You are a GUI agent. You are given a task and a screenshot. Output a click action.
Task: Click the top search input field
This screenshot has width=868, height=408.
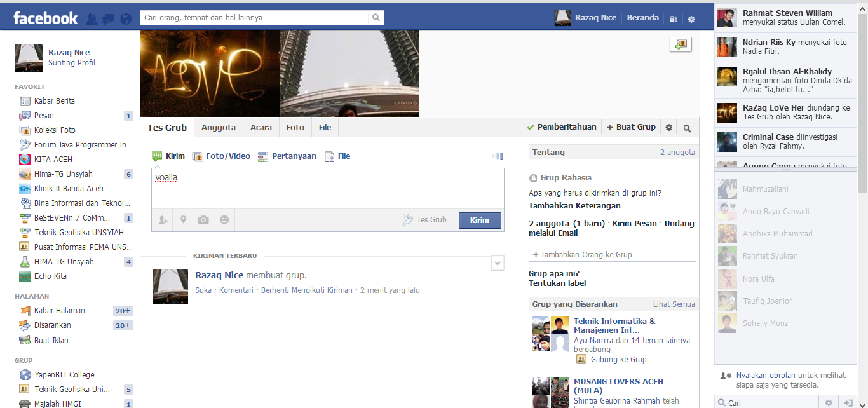coord(254,18)
